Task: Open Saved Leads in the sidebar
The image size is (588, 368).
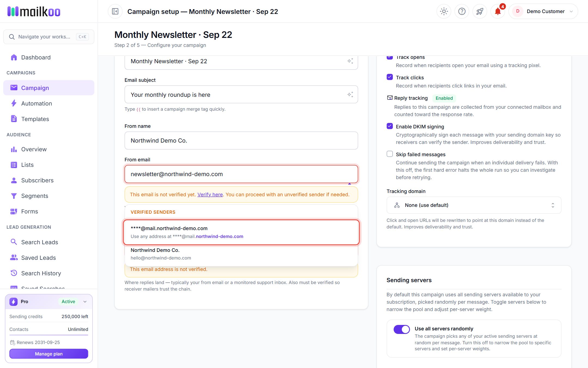Action: point(49,258)
